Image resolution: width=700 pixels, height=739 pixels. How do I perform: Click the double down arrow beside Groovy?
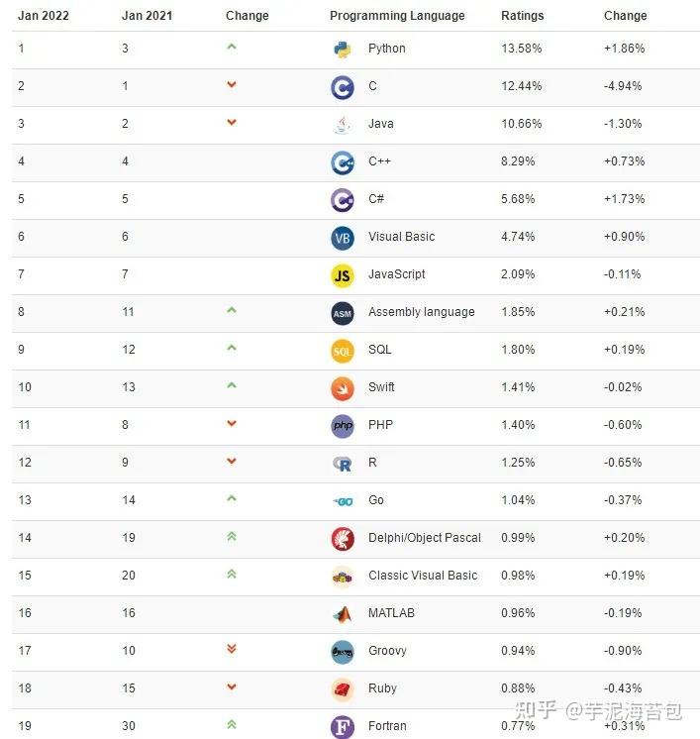pyautogui.click(x=232, y=649)
